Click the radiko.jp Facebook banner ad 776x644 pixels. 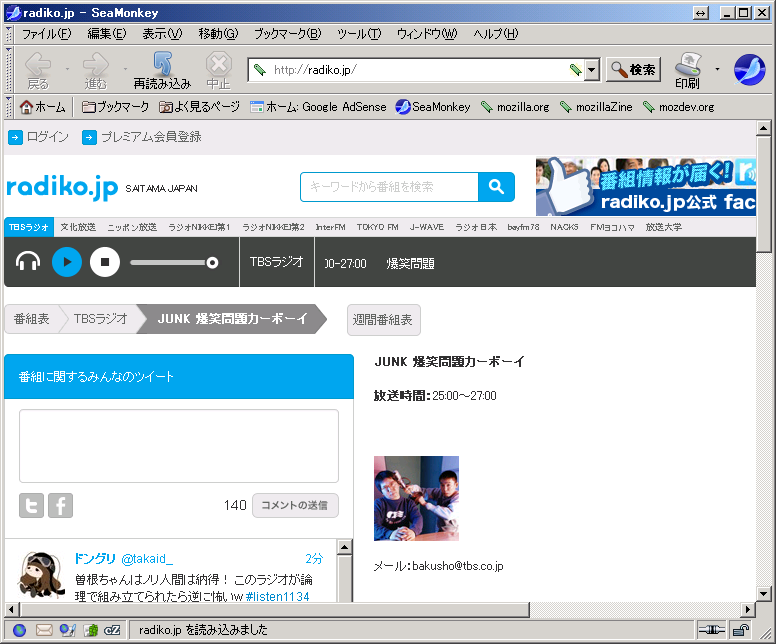[645, 187]
